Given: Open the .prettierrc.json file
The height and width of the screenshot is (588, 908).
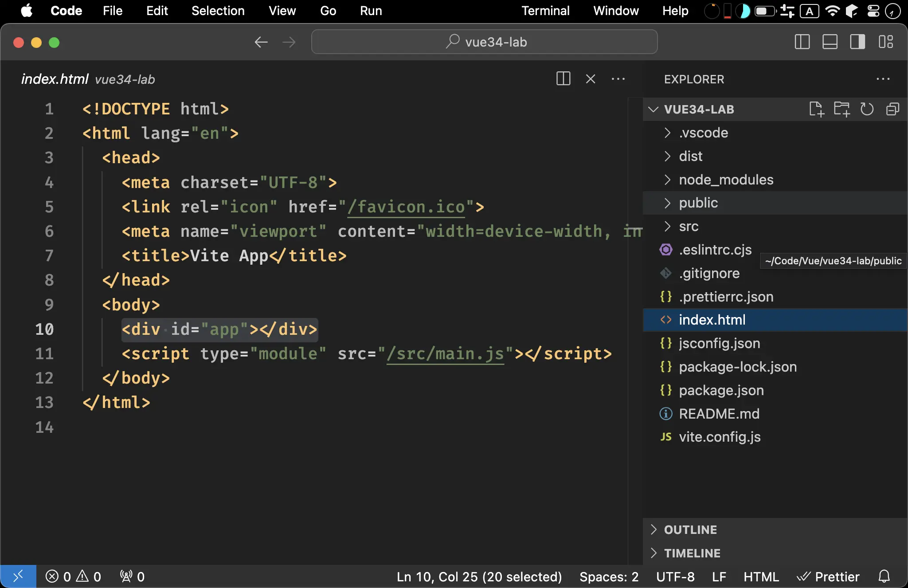Looking at the screenshot, I should 775,297.
